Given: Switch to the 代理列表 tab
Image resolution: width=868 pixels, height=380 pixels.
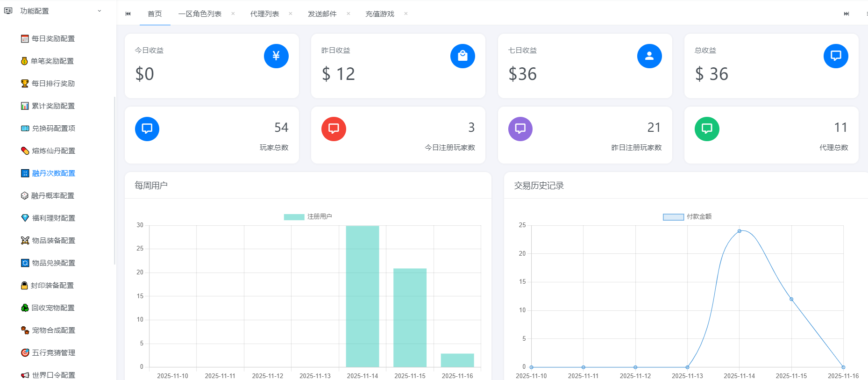Looking at the screenshot, I should click(264, 14).
